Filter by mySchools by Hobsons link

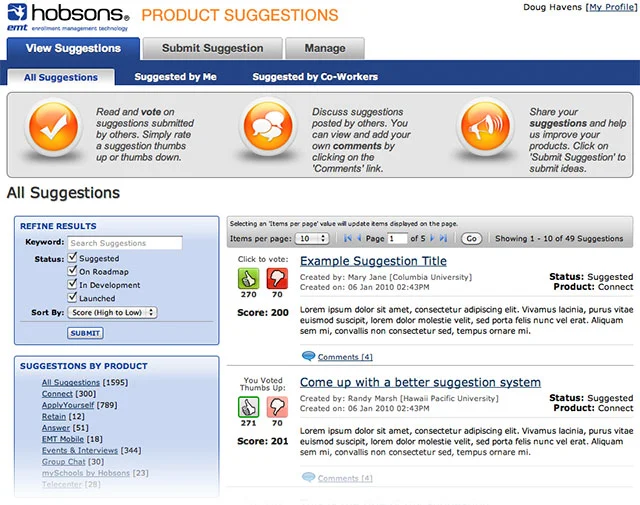pos(86,473)
